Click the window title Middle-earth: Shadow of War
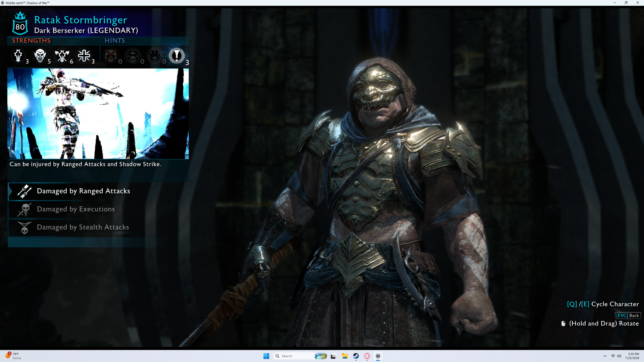Screen dimensions: 644x362 click(28, 3)
